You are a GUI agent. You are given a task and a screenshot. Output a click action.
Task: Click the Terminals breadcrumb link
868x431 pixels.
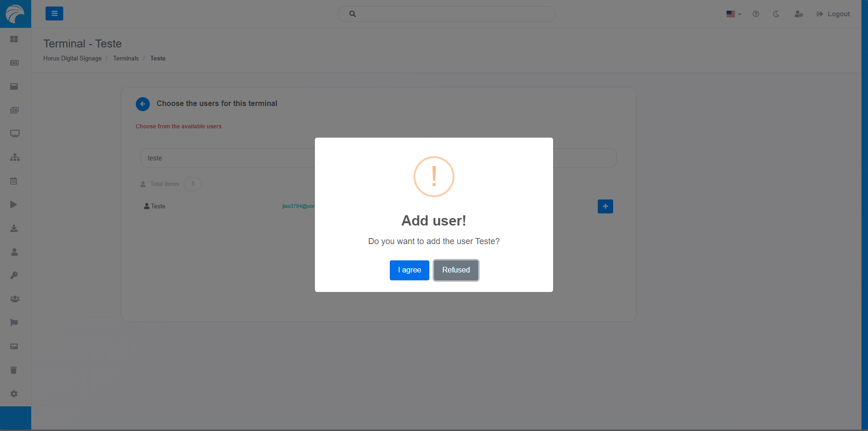coord(126,59)
